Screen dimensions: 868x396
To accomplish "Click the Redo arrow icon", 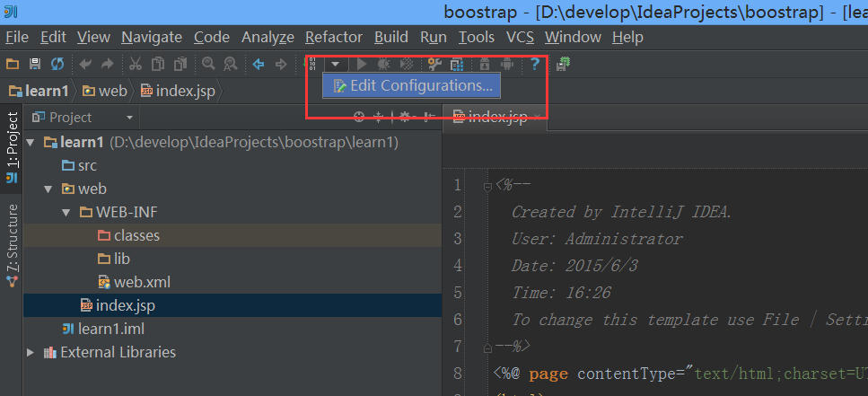I will tap(108, 65).
